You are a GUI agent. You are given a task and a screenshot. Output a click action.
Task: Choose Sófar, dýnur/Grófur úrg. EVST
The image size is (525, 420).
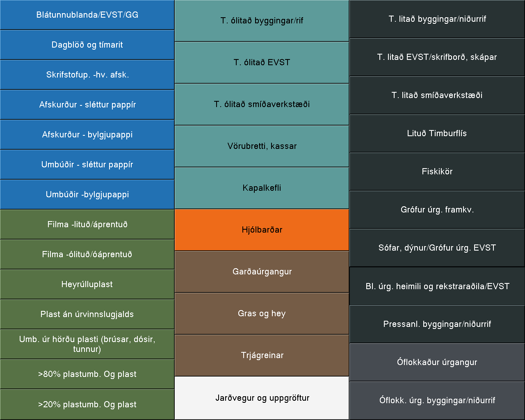[x=437, y=248]
